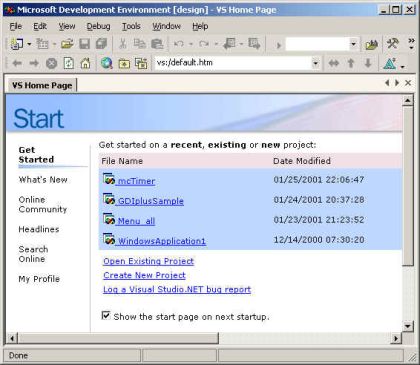Click the Paste clipboard icon
Image resolution: width=420 pixels, height=365 pixels.
click(x=157, y=44)
